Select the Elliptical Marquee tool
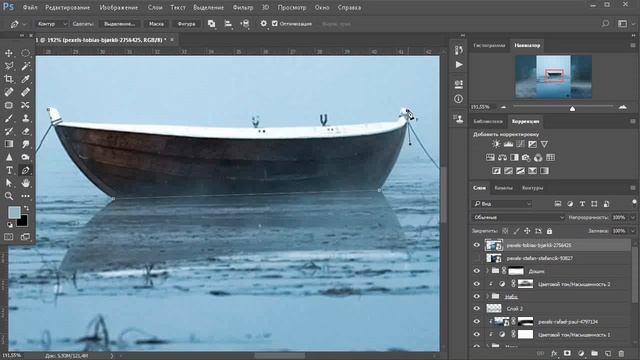Image resolution: width=640 pixels, height=360 pixels. click(25, 53)
